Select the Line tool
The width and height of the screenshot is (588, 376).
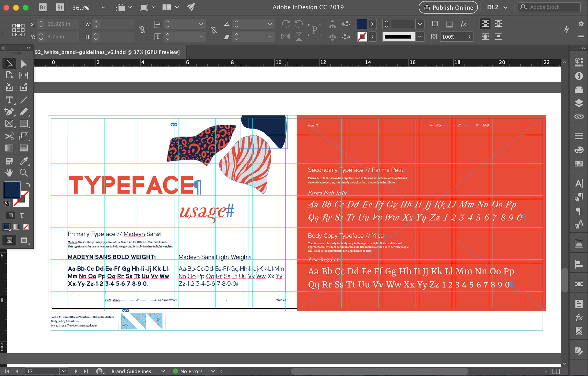(x=24, y=100)
